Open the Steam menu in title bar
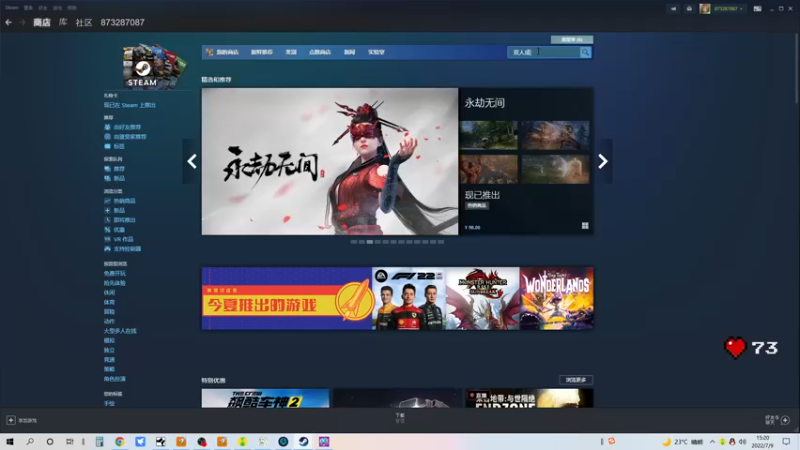The width and height of the screenshot is (800, 450). click(12, 8)
